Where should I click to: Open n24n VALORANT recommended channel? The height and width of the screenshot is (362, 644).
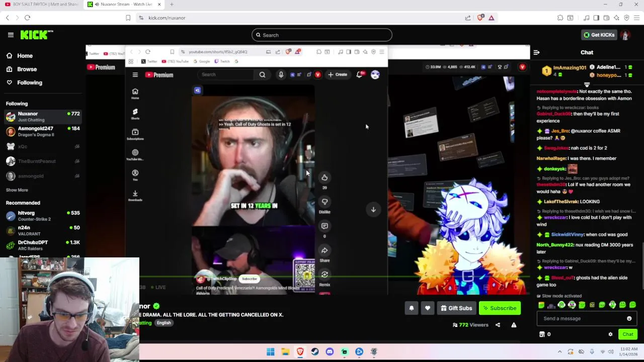43,230
